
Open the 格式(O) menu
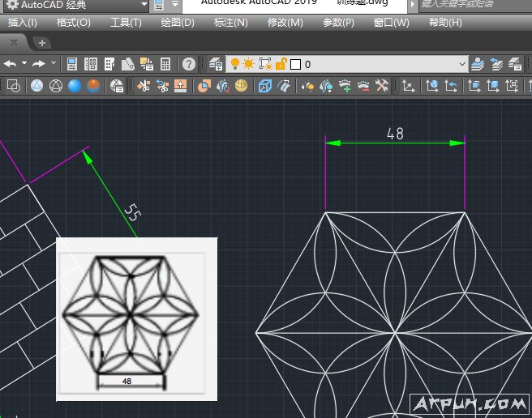[74, 23]
